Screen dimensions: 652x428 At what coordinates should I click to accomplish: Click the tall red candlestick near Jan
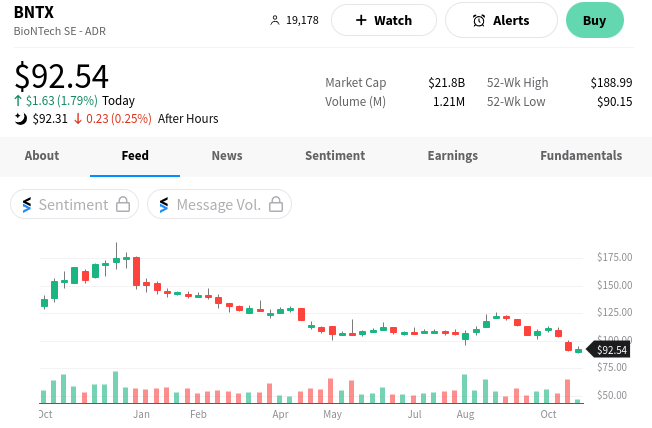click(x=136, y=271)
